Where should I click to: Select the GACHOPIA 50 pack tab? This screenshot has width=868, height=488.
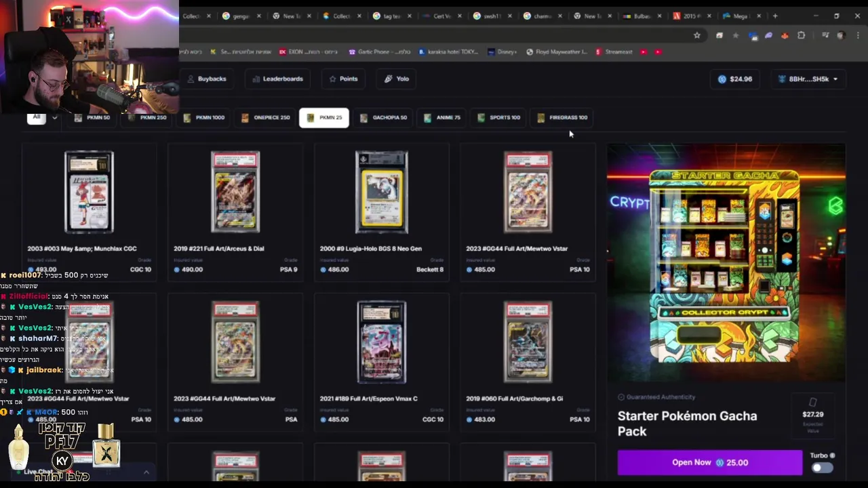coord(383,117)
